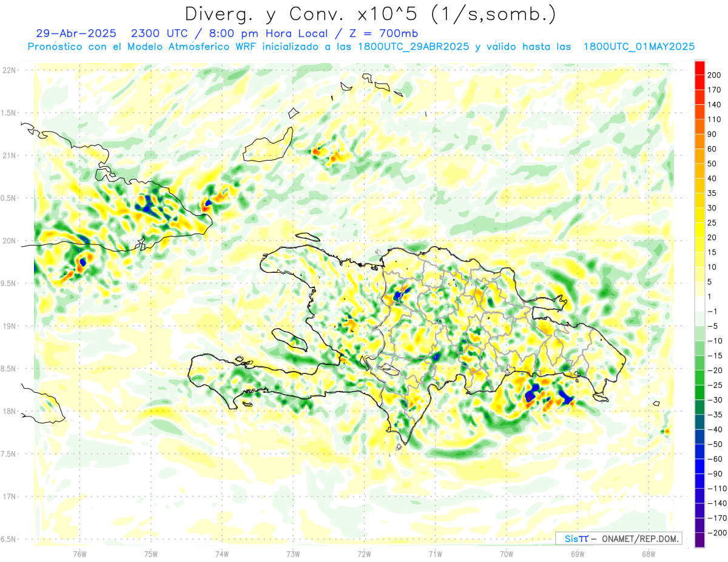
Task: Click the '72W' longitude label
Action: [x=364, y=554]
